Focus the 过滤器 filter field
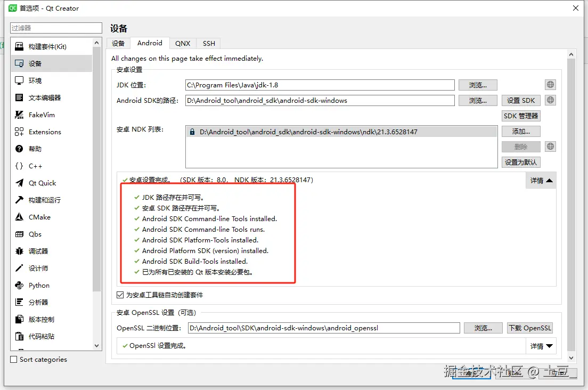 (x=56, y=28)
